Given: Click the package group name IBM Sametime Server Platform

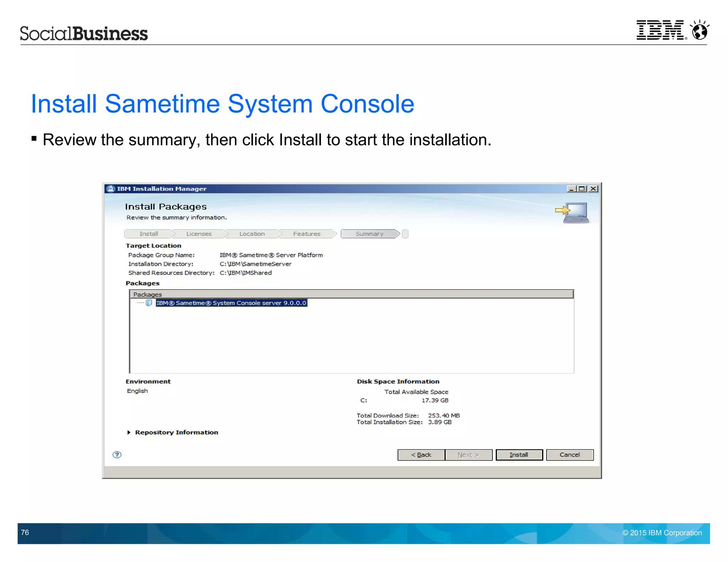Looking at the screenshot, I should coord(271,255).
